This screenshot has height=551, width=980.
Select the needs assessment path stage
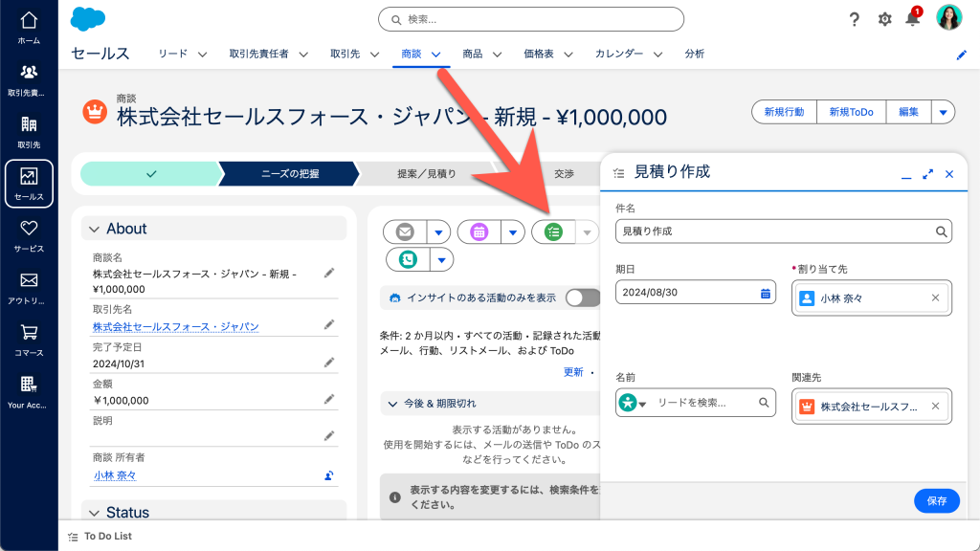coord(289,174)
